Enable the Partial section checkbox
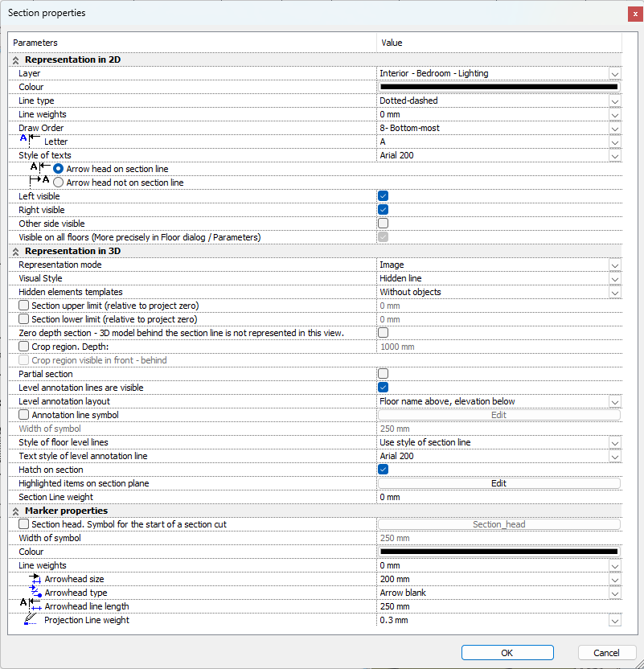Viewport: 644px width, 669px height. (384, 374)
